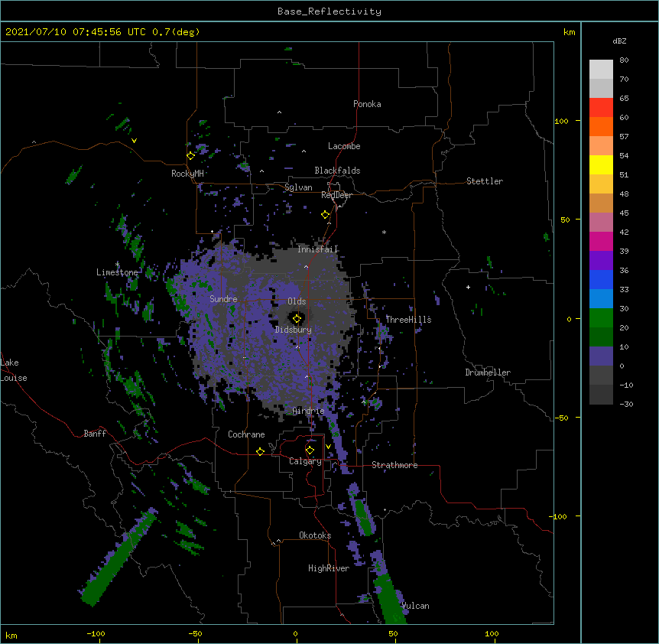
Task: Select the HighRiver label
Action: tap(329, 568)
